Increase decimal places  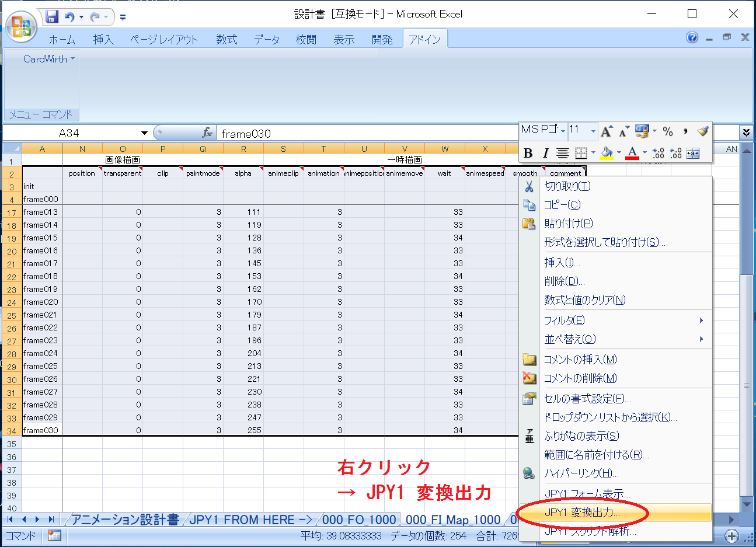click(x=659, y=153)
